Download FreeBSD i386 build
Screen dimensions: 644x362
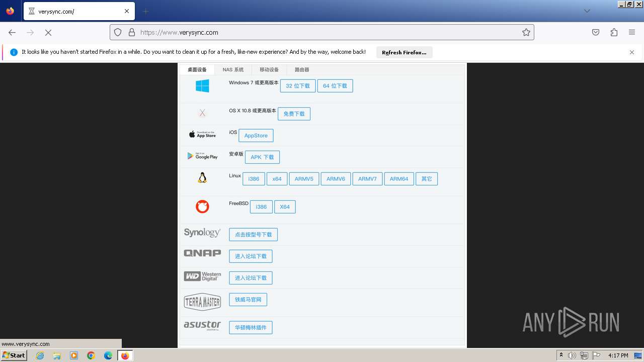click(x=261, y=207)
